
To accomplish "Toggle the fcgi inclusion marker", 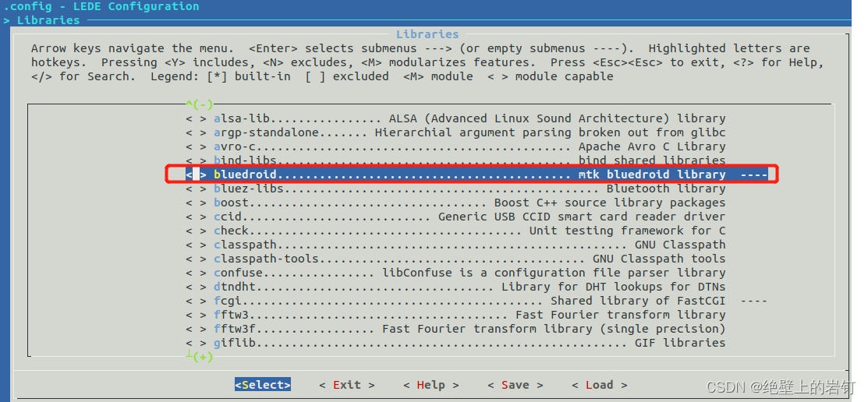I will [x=196, y=301].
